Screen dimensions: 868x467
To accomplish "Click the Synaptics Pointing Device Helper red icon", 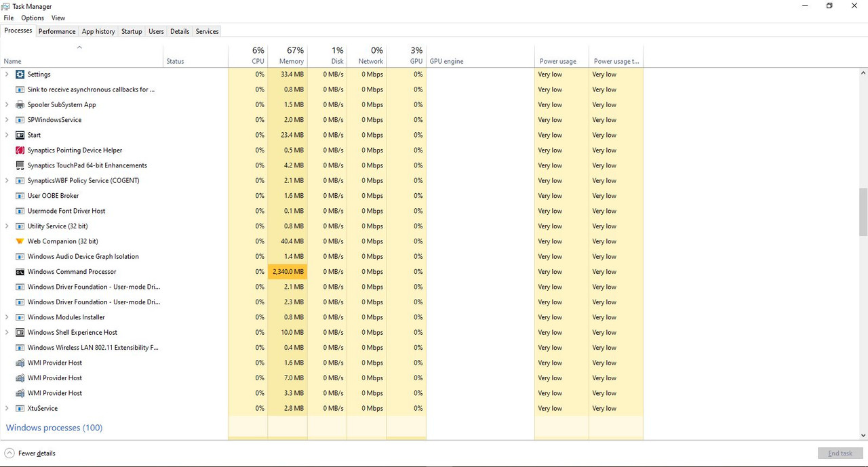I will click(20, 150).
